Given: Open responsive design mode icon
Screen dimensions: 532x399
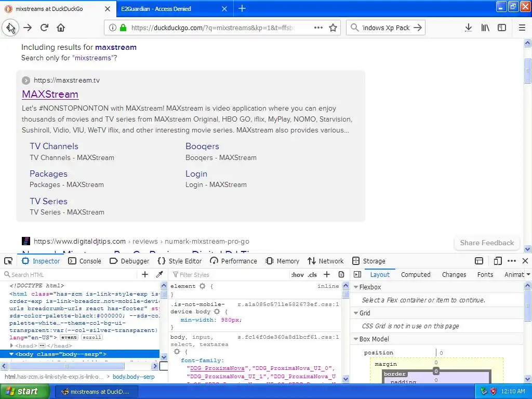Looking at the screenshot, I should [498, 261].
